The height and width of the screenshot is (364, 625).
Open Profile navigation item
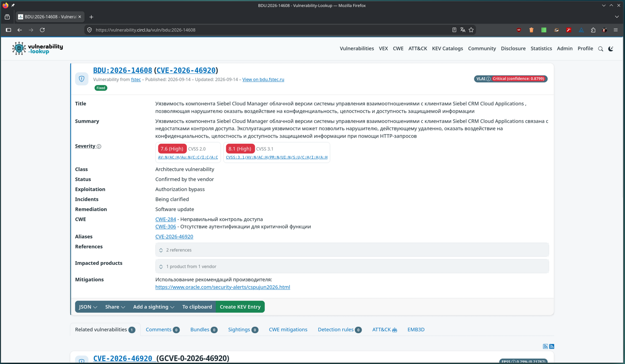tap(585, 49)
